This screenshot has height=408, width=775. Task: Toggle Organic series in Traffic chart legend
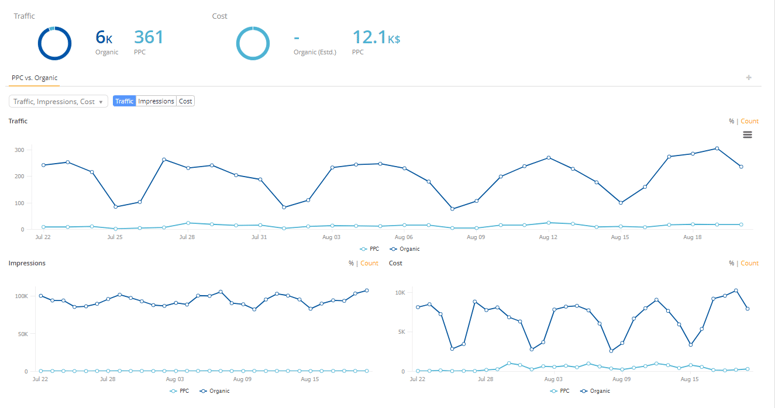click(405, 249)
